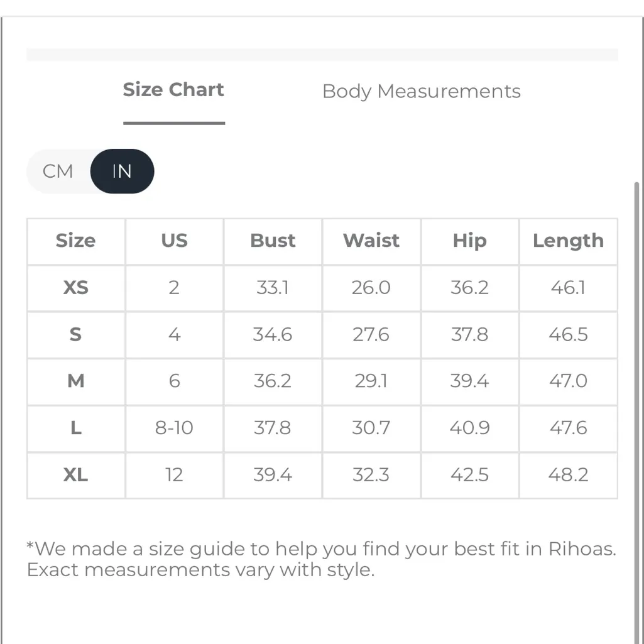
Task: Switch to the Body Measurements tab
Action: 421,92
